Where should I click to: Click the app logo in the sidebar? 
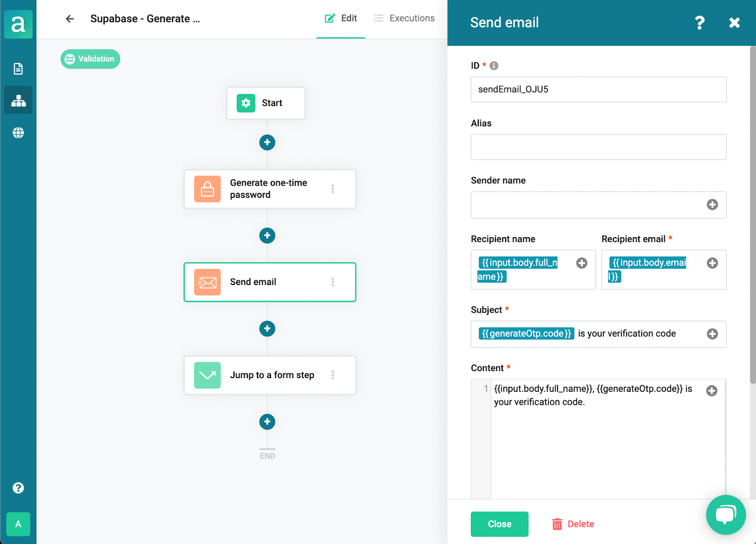(18, 24)
